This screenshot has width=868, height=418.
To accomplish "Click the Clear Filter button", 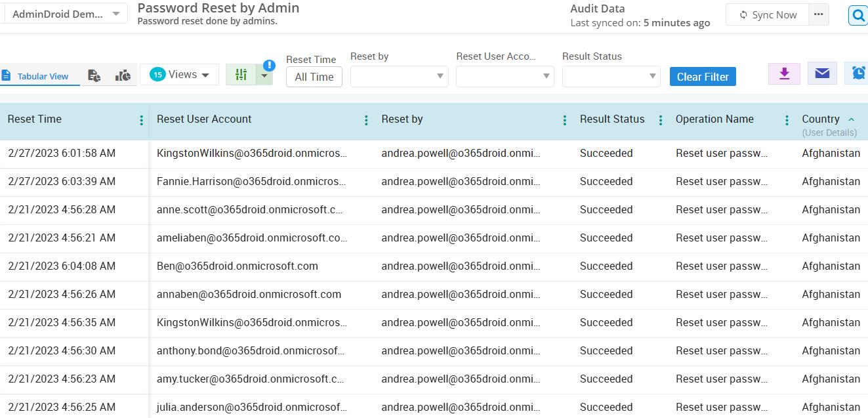I will coord(703,77).
